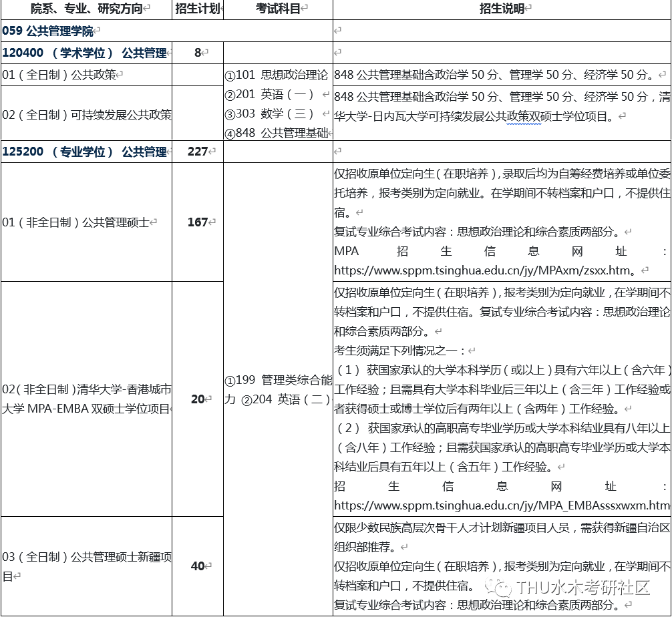Select the 03(全日制)公共管理硕士新疆项目 cell
672x617 pixels.
click(x=86, y=566)
